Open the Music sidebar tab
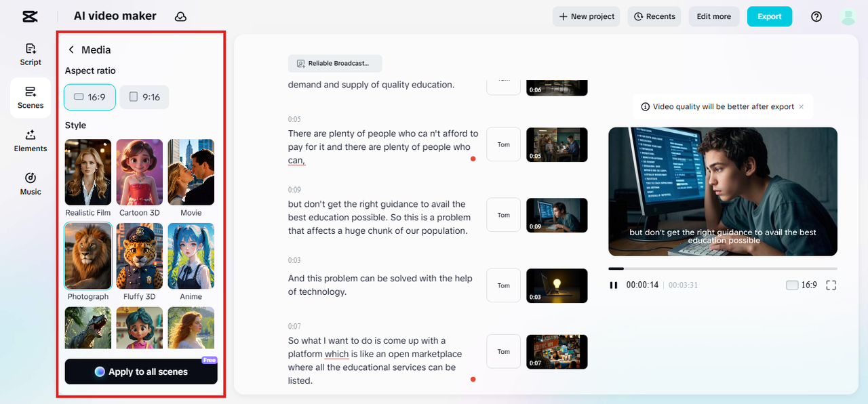 point(31,184)
